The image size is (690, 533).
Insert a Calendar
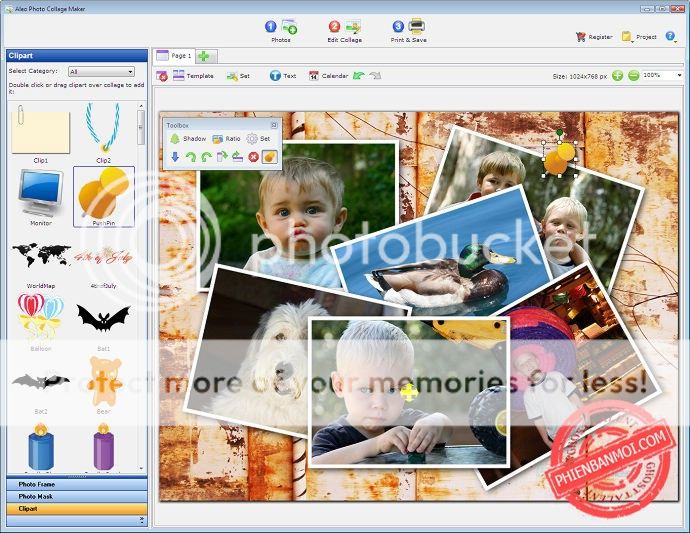point(328,76)
